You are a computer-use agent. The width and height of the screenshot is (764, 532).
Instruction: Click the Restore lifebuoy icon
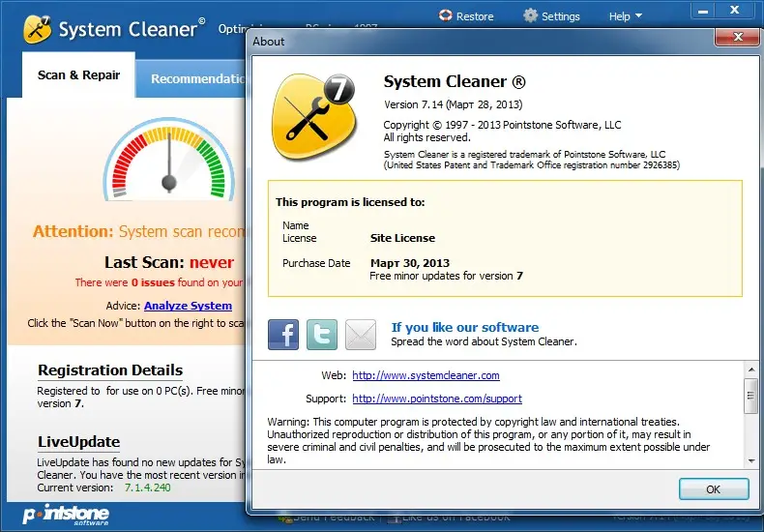(445, 15)
